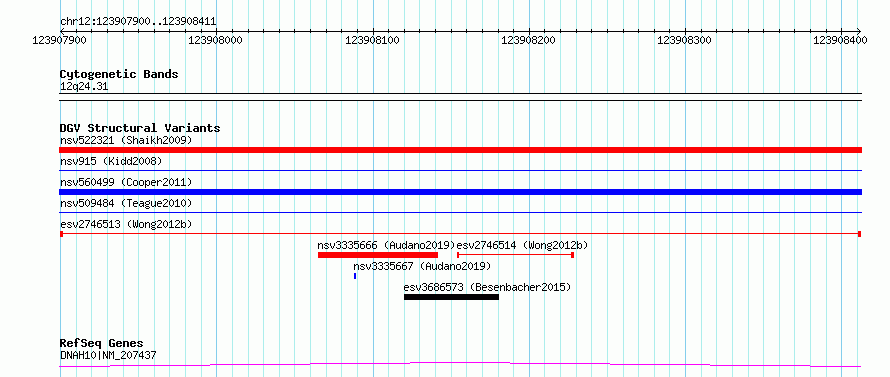Viewport: 890px width, 377px height.
Task: Click the RefSeq Genes track title
Action: coord(101,344)
